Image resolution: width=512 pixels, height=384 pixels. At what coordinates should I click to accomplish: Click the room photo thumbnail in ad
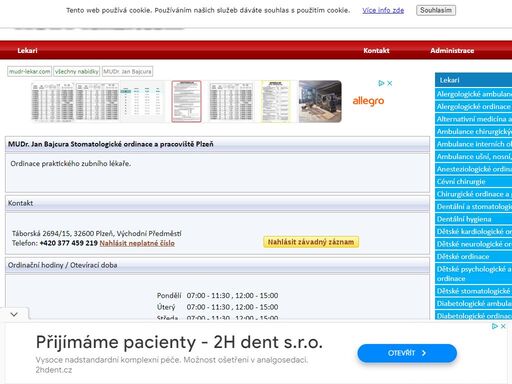click(320, 101)
